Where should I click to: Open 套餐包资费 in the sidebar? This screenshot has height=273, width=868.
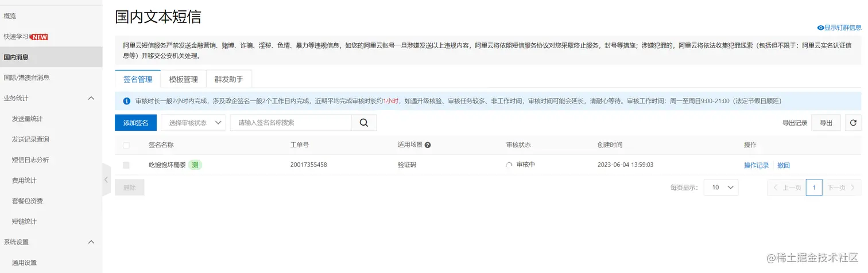click(x=27, y=201)
